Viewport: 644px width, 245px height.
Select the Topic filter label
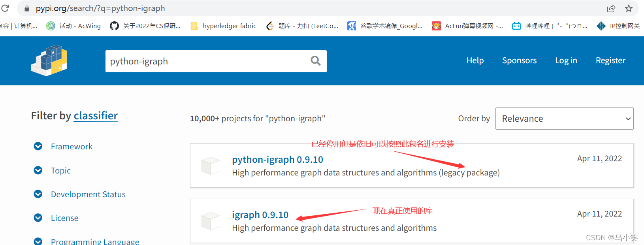tap(61, 171)
